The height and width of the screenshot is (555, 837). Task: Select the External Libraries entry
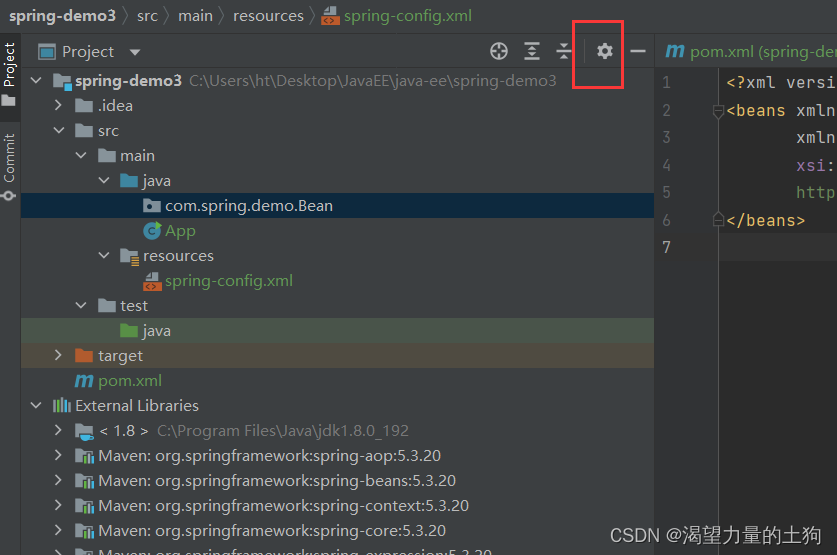coord(337,406)
